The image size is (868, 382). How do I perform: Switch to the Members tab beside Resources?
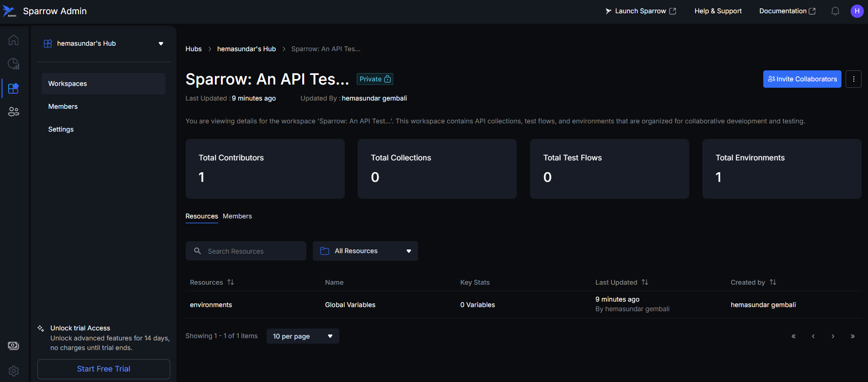click(x=237, y=216)
